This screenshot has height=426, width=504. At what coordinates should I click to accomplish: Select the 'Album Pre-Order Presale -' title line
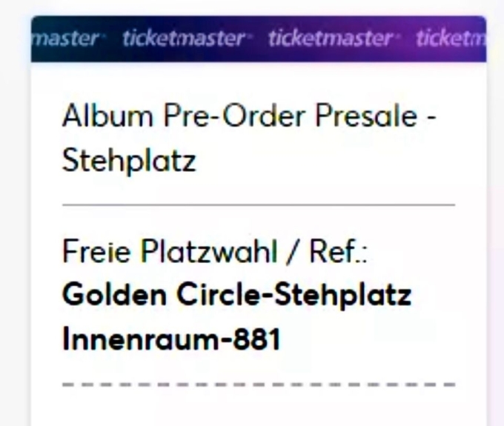pos(248,116)
